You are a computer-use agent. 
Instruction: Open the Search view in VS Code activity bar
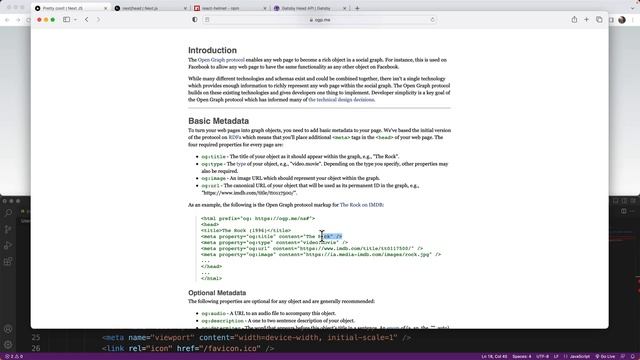click(8, 213)
